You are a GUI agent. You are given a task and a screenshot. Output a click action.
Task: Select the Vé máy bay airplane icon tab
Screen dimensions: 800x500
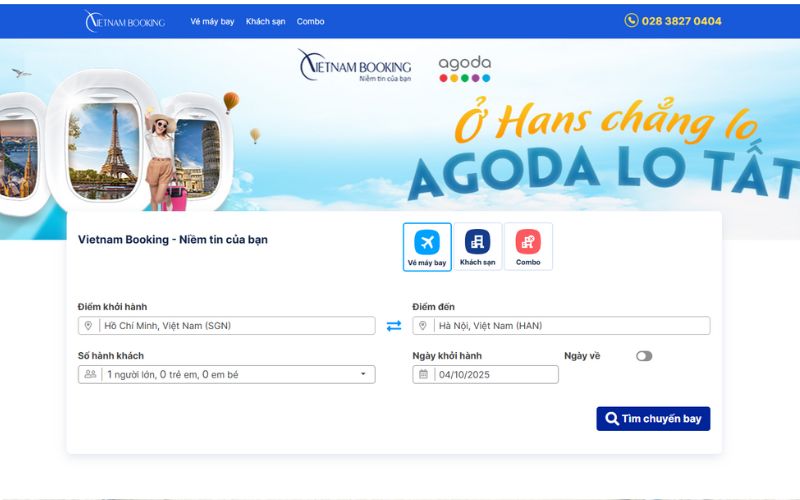coord(427,247)
